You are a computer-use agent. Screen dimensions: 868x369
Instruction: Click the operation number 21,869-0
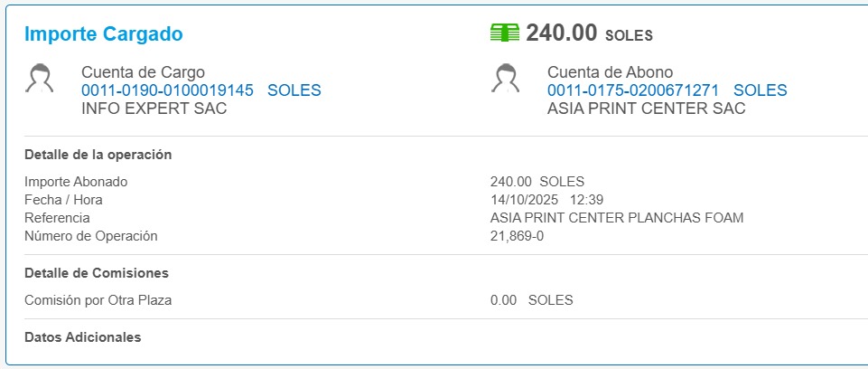pos(517,236)
